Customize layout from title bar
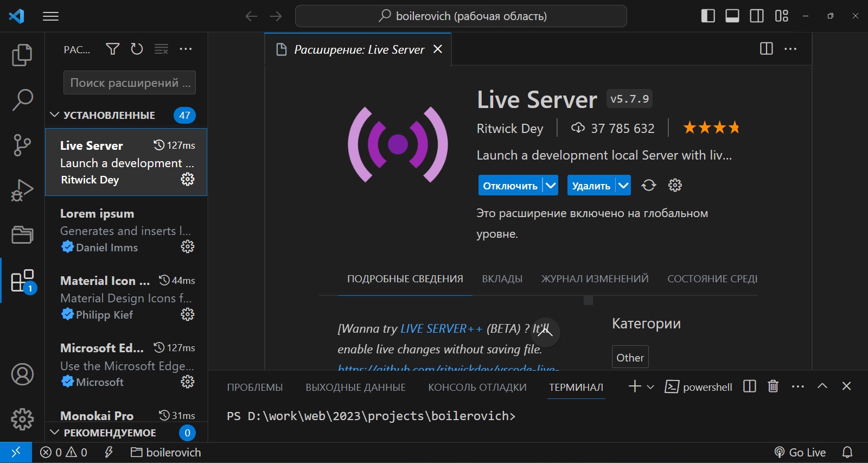The width and height of the screenshot is (868, 463). (x=782, y=16)
